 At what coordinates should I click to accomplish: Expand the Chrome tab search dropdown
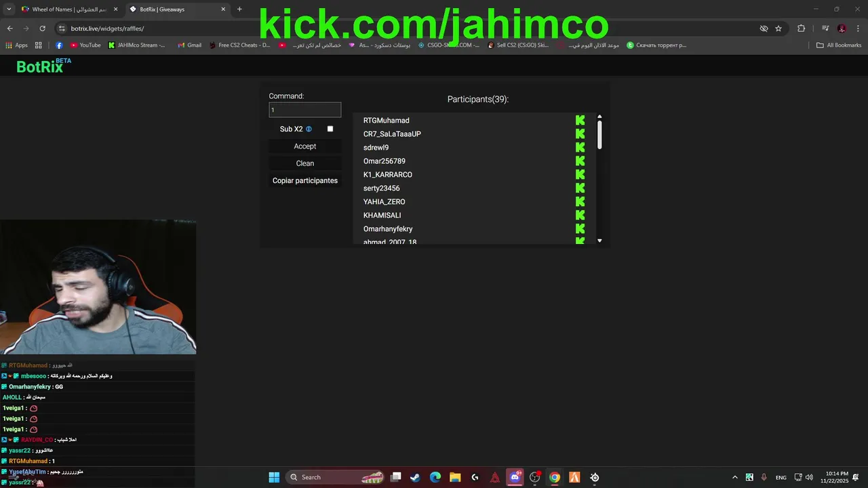[9, 9]
